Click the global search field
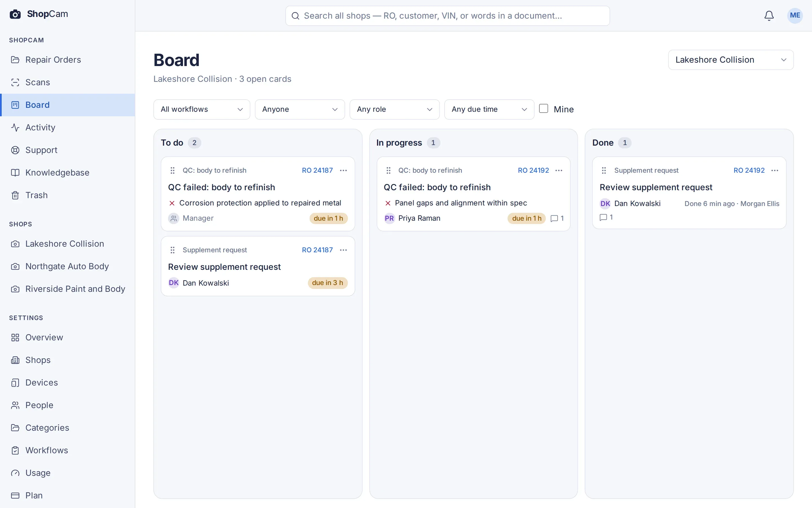 pyautogui.click(x=447, y=16)
